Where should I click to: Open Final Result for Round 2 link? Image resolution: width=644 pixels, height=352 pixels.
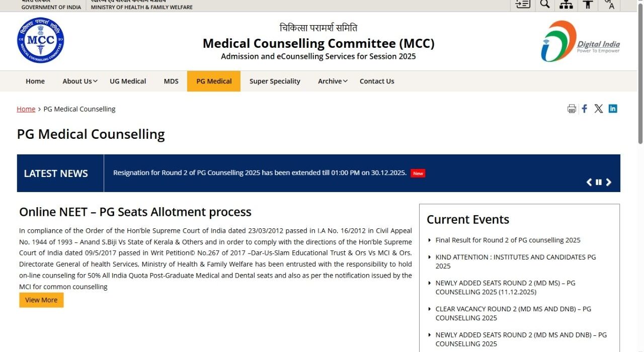pos(507,240)
